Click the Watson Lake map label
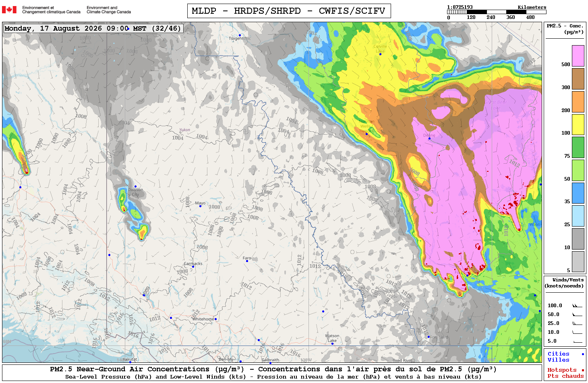This screenshot has width=588, height=383. point(332,338)
